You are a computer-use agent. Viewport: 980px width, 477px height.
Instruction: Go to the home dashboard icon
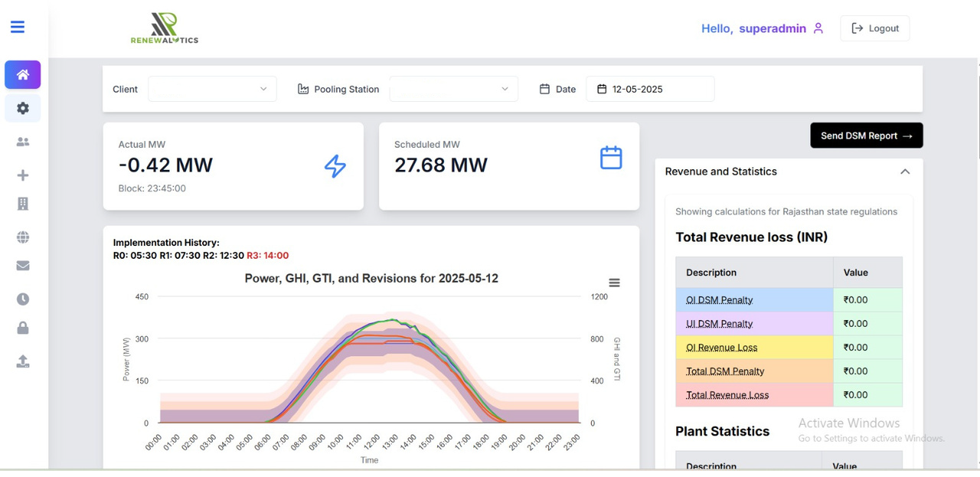(x=23, y=75)
